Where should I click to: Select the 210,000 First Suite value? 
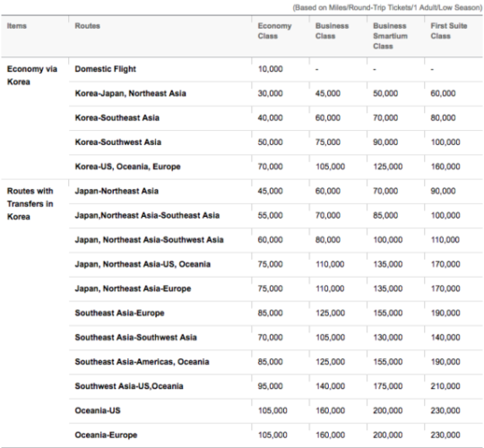pyautogui.click(x=445, y=386)
